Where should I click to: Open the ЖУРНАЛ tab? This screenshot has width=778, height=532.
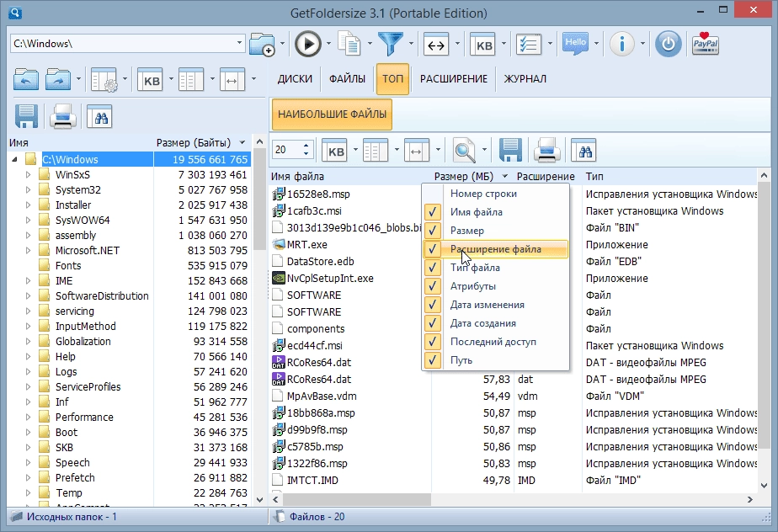coord(525,79)
